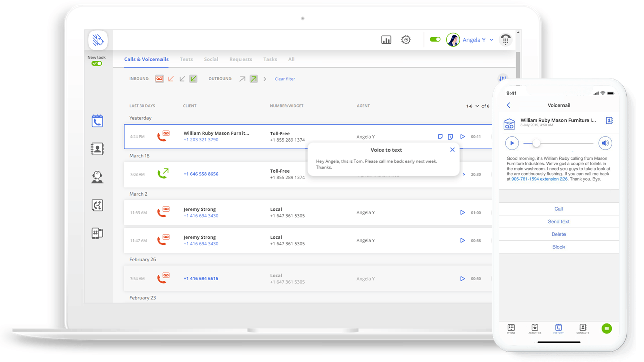Expand more filters chevron after outbound
The width and height of the screenshot is (644, 362).
265,79
